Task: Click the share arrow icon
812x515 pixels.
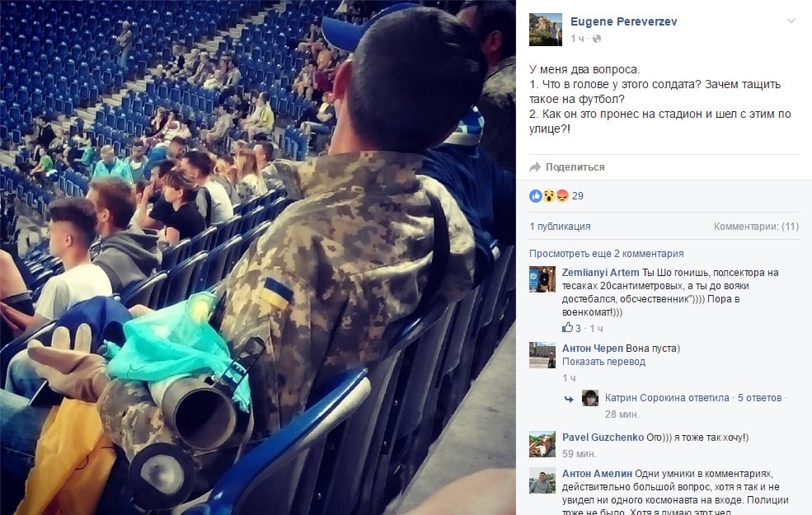Action: pyautogui.click(x=535, y=167)
